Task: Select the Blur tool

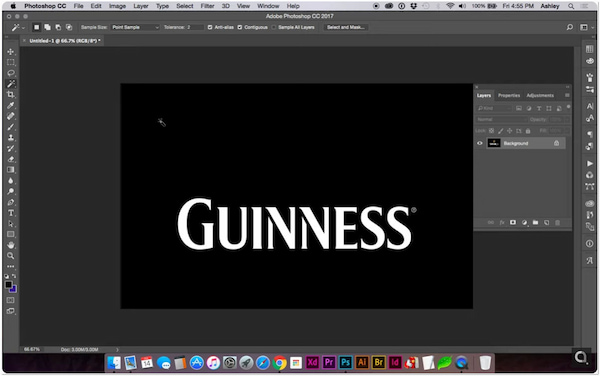Action: click(x=11, y=181)
